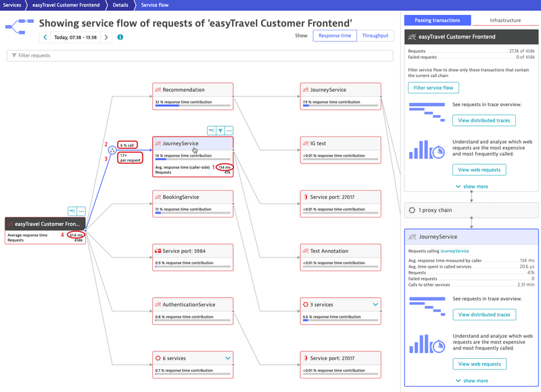541x392 pixels.
Task: Click the funnel filter icon above JourneyService node
Action: pos(220,130)
